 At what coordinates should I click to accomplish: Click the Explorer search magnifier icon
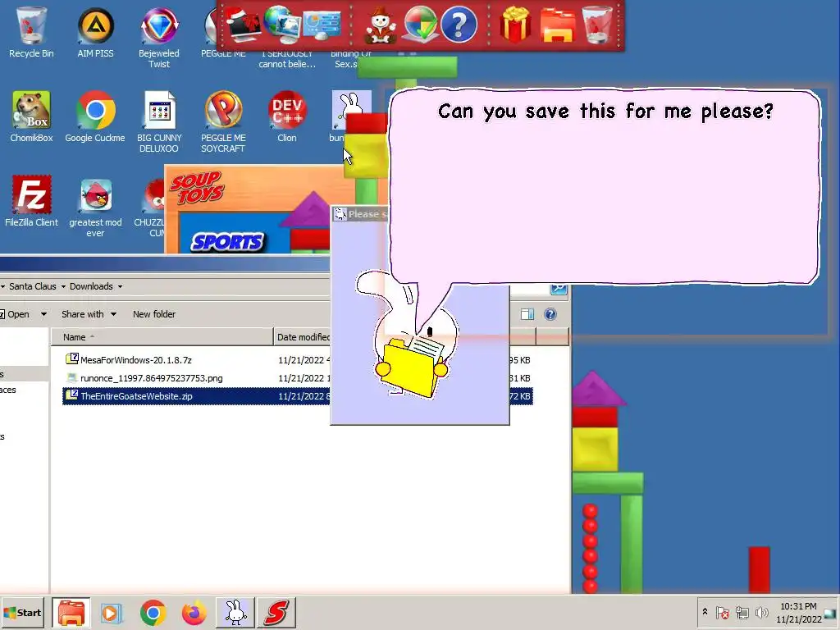(559, 289)
